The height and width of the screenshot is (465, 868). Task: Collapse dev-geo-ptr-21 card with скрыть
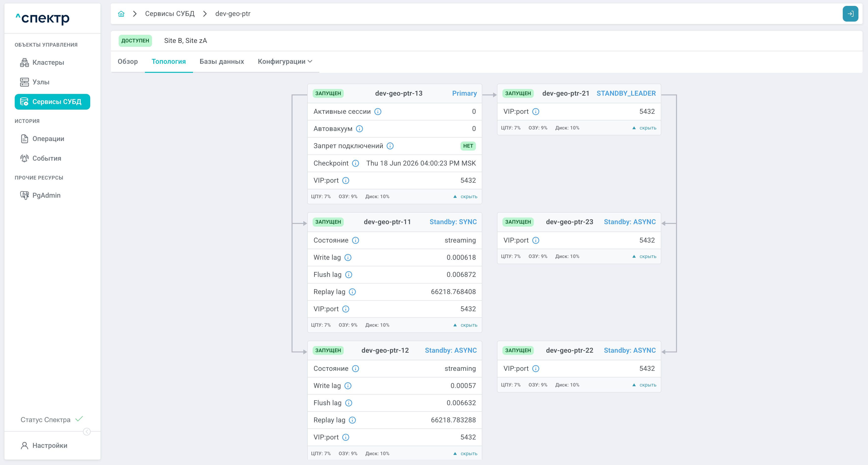click(x=644, y=128)
